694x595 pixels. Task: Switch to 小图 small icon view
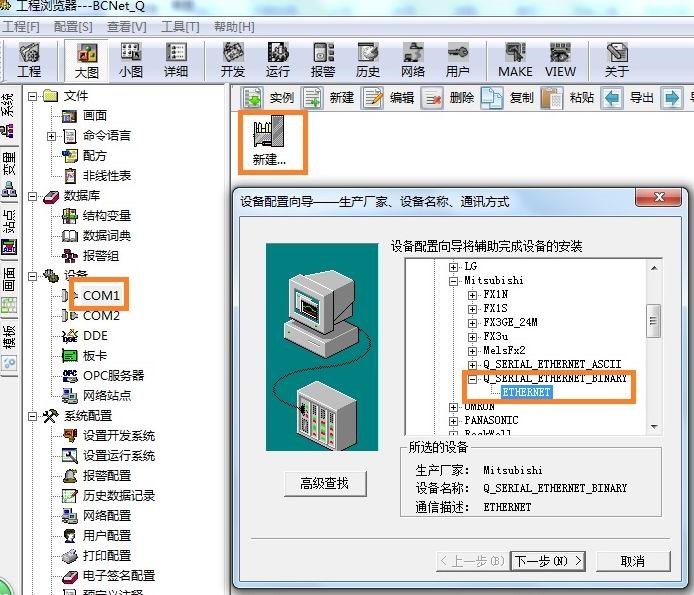pyautogui.click(x=131, y=60)
